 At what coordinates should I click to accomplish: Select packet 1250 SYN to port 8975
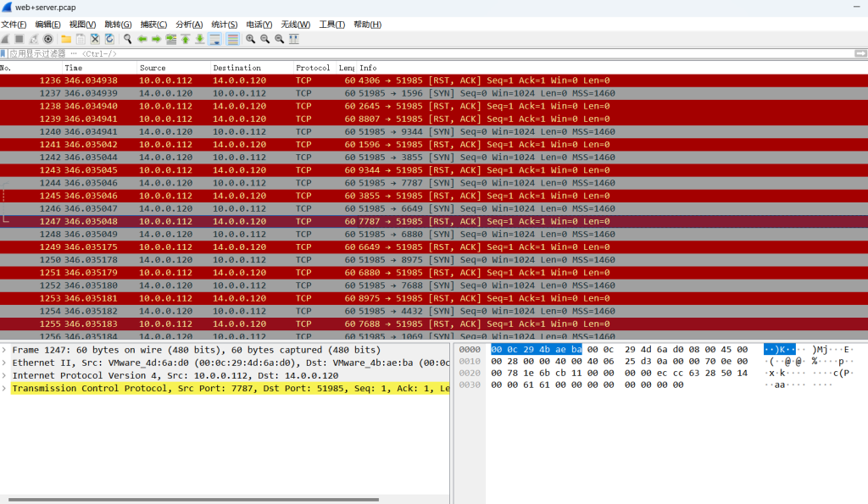point(434,259)
